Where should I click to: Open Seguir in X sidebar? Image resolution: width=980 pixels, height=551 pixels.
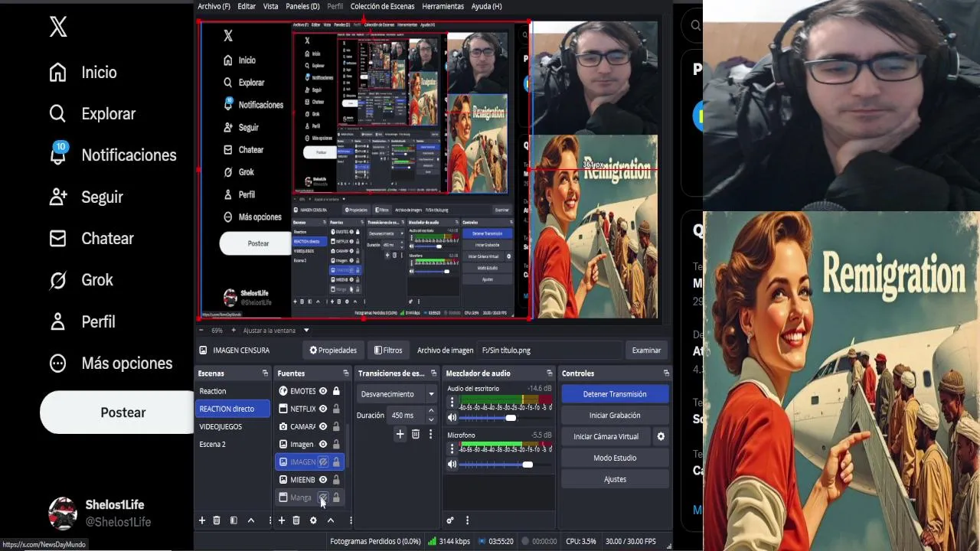(86, 197)
